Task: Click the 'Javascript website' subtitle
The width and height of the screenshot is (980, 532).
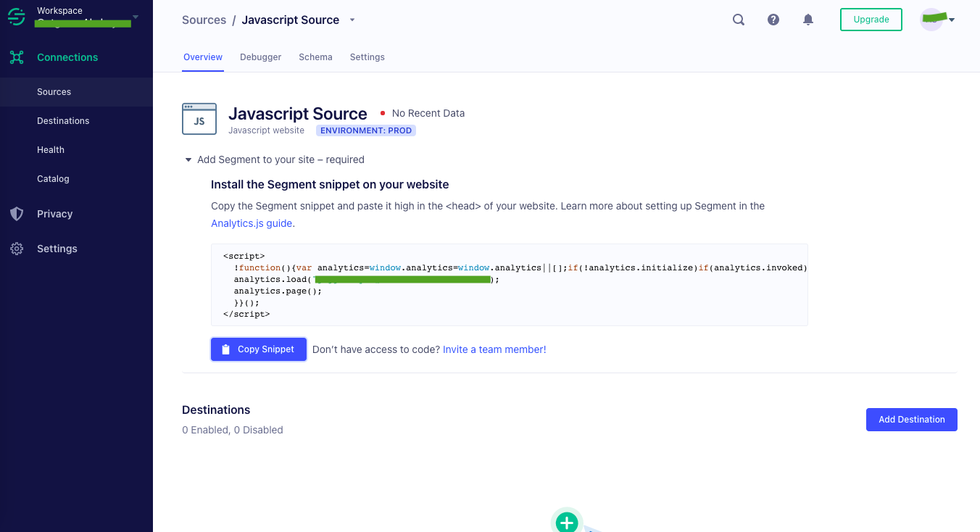Action: coord(267,130)
